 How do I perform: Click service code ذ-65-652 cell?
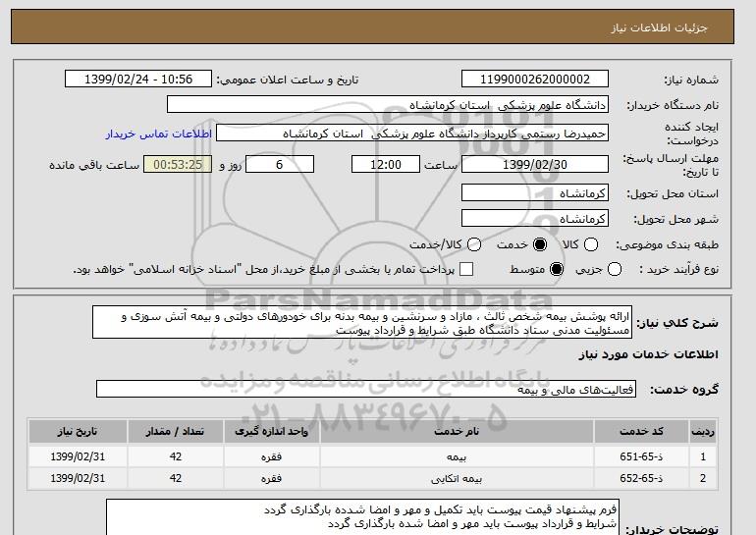pyautogui.click(x=641, y=478)
